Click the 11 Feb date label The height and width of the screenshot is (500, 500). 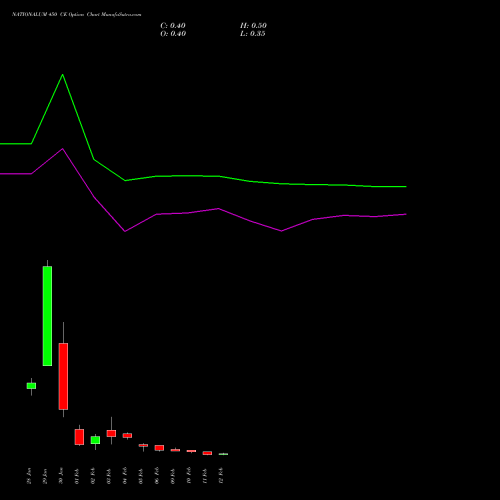[x=205, y=476]
